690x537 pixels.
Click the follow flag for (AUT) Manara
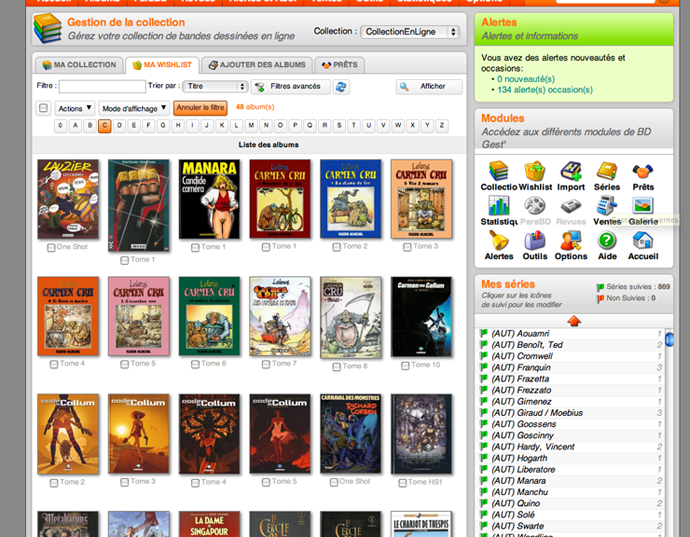pos(484,481)
